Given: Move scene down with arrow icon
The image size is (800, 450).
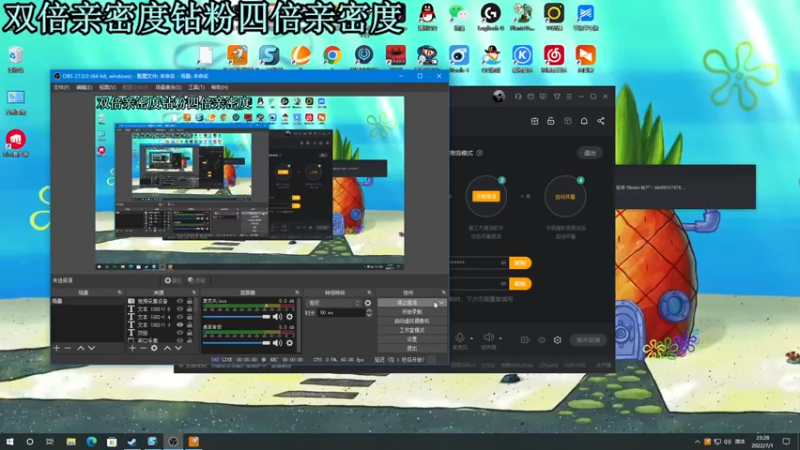Looking at the screenshot, I should [92, 348].
